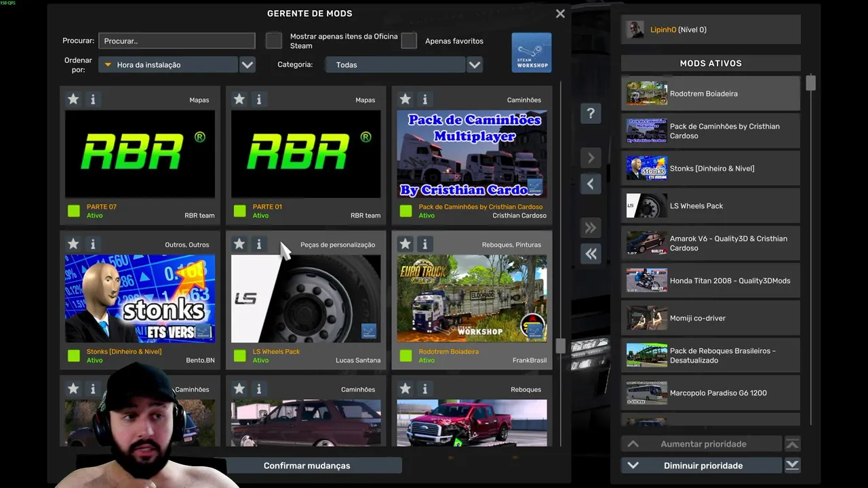This screenshot has width=868, height=488.
Task: Toggle the Stonks mod active indicator
Action: click(74, 355)
